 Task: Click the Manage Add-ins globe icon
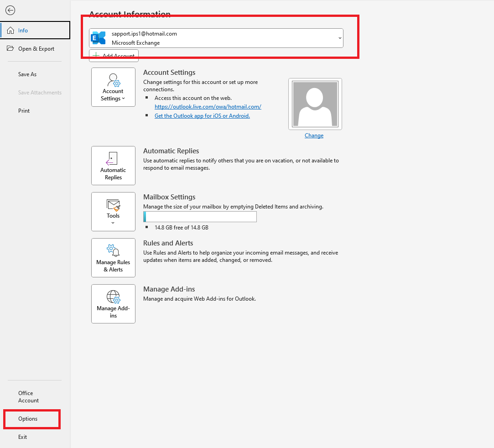click(x=113, y=297)
